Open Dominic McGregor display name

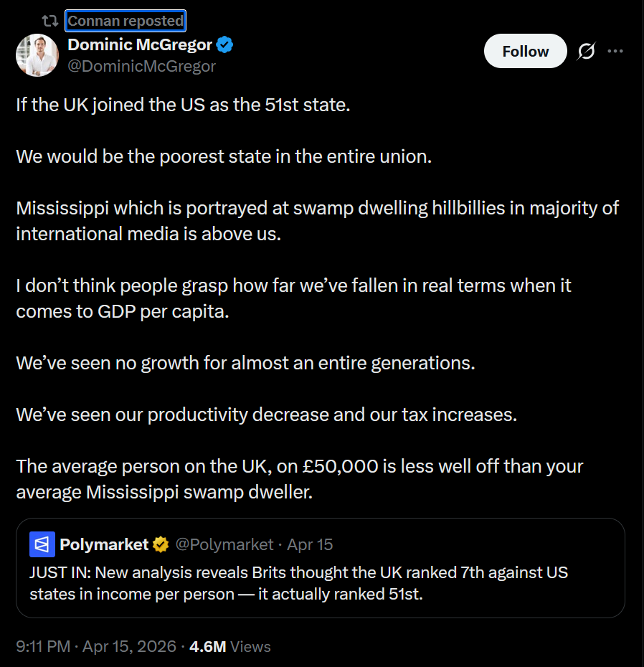(x=140, y=44)
